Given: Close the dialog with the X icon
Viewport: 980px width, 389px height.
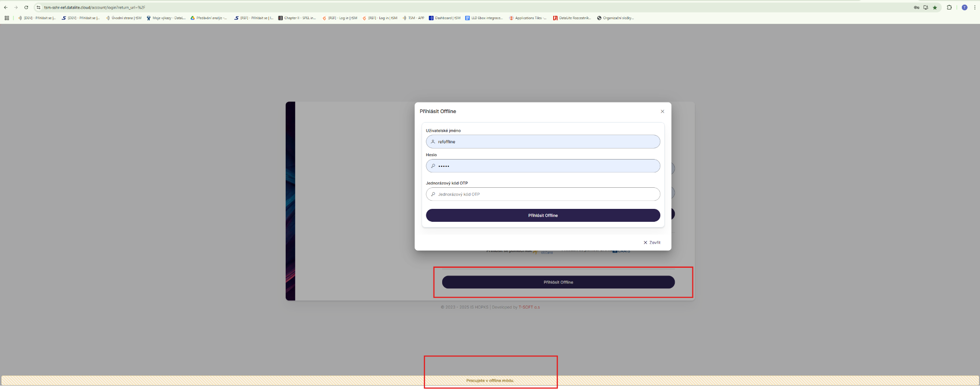Looking at the screenshot, I should [x=662, y=112].
